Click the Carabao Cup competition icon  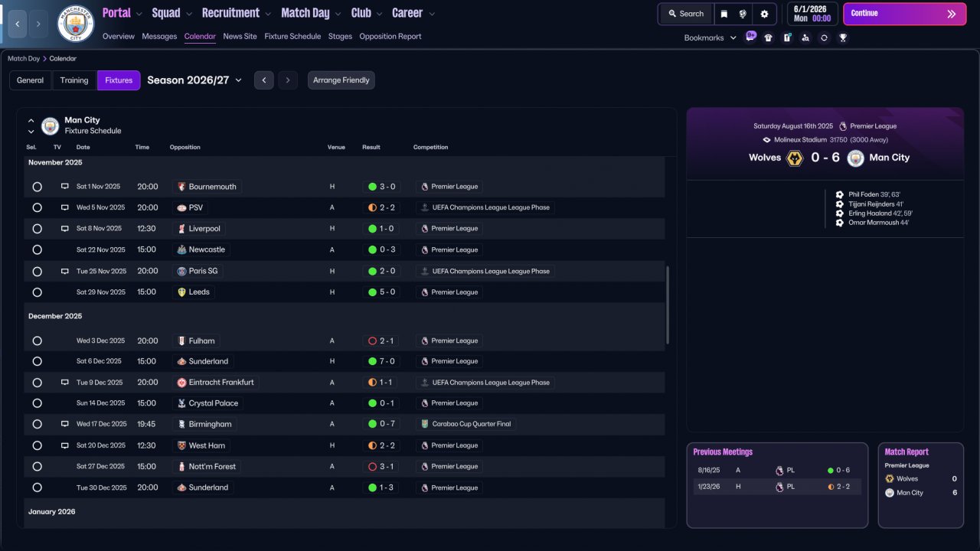(x=425, y=424)
